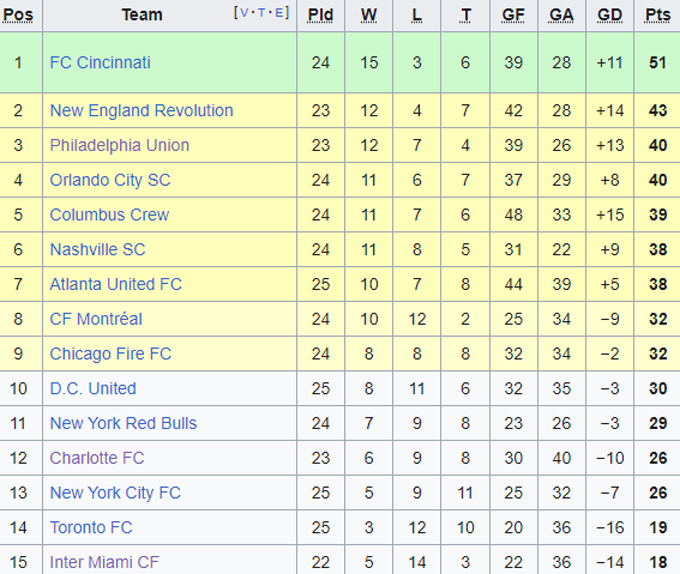Open the Chicago Fire FC link
This screenshot has height=574, width=680.
110,354
